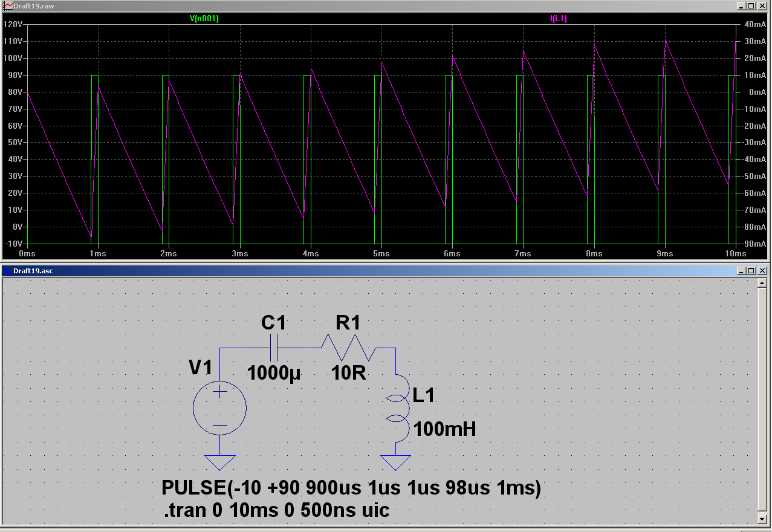Click the 10R resistor value
Screen dimensions: 772x532
coord(349,373)
